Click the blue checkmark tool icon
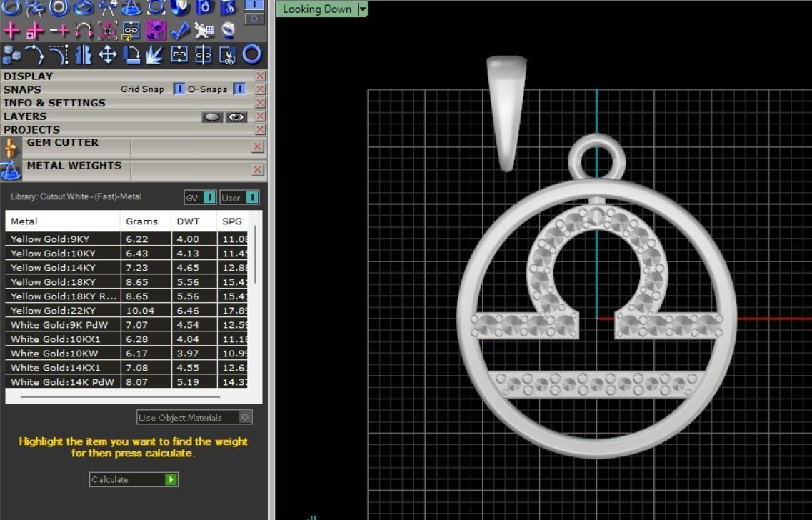 [x=181, y=31]
